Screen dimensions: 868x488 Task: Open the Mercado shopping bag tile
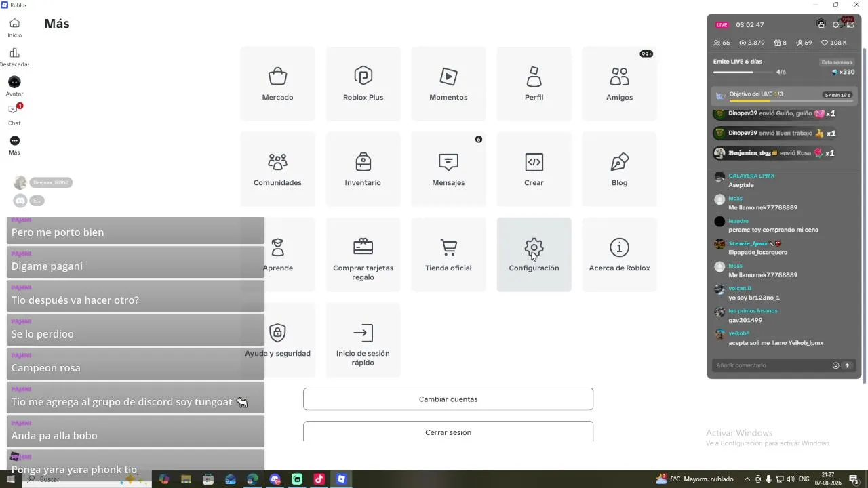point(277,84)
